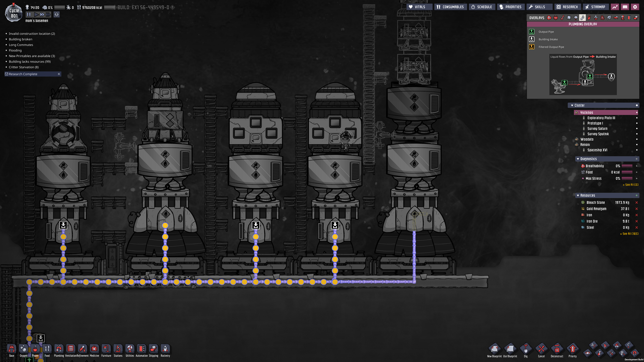Collapse the Cluster section

tap(572, 105)
